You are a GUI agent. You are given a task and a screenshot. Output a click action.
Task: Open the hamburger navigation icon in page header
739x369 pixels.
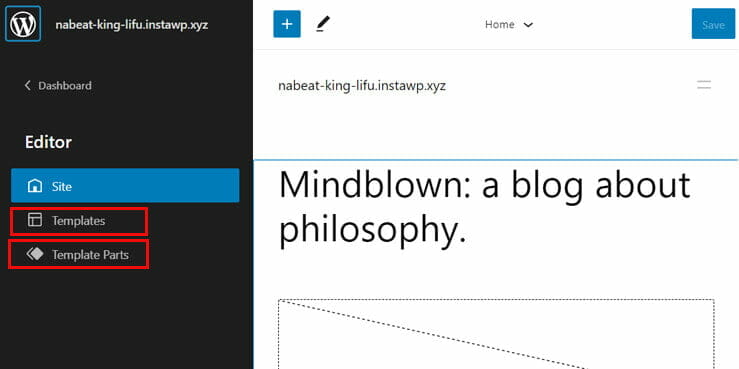click(x=704, y=85)
